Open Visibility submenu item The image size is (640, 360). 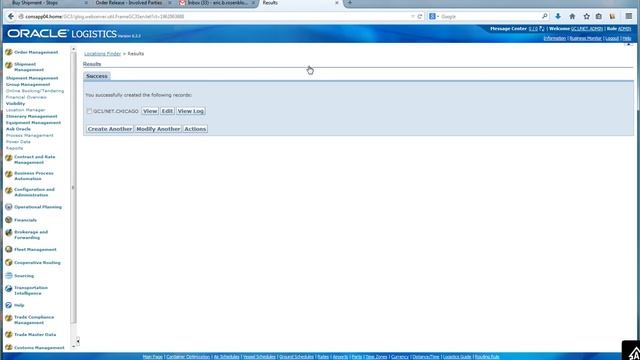[x=16, y=104]
